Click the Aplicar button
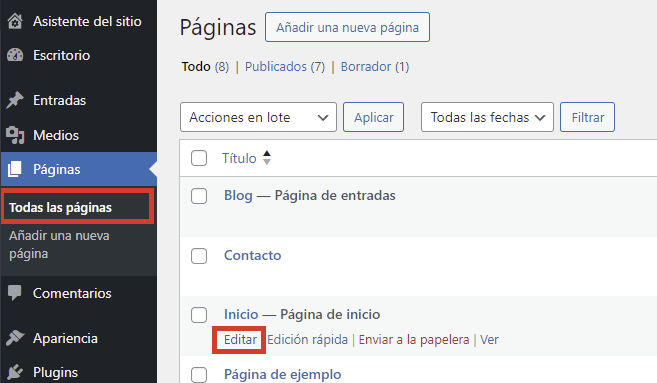Screen dimensions: 657x383 click(x=373, y=117)
